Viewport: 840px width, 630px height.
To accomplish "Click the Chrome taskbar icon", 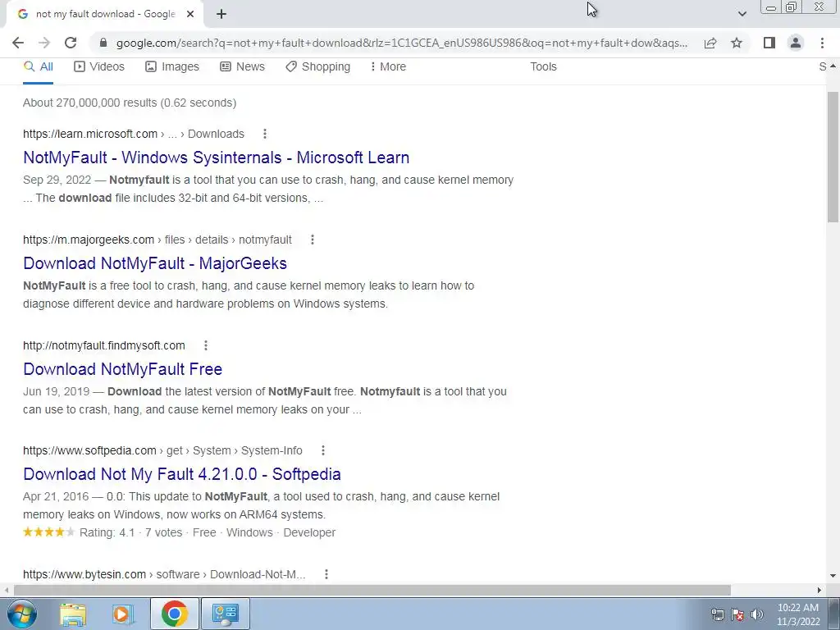I will click(174, 614).
